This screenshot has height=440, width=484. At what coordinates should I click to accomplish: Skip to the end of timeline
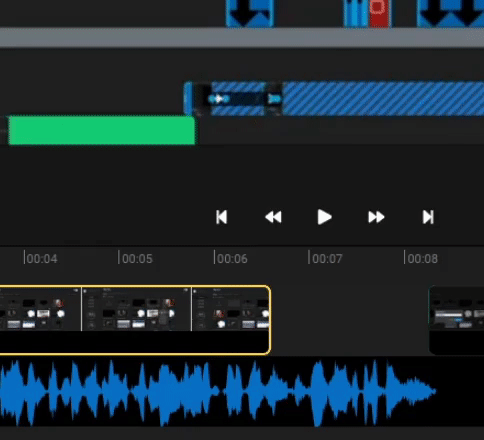tap(428, 217)
